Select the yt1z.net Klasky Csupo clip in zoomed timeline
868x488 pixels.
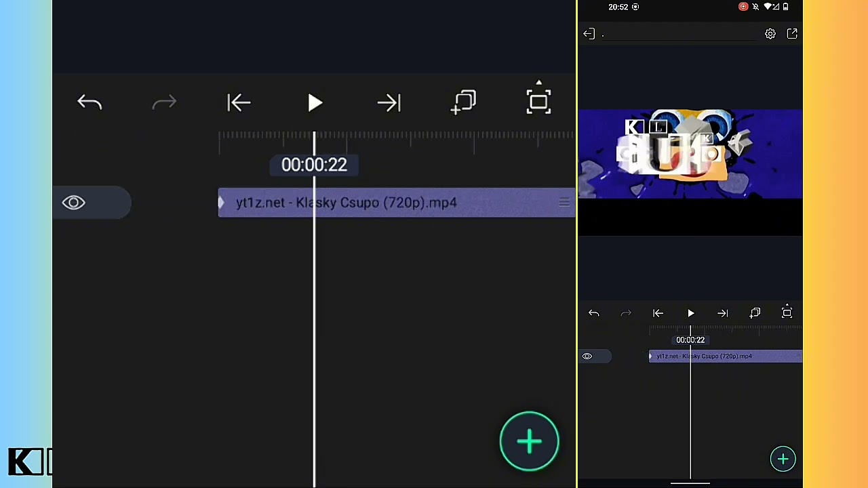pos(397,203)
